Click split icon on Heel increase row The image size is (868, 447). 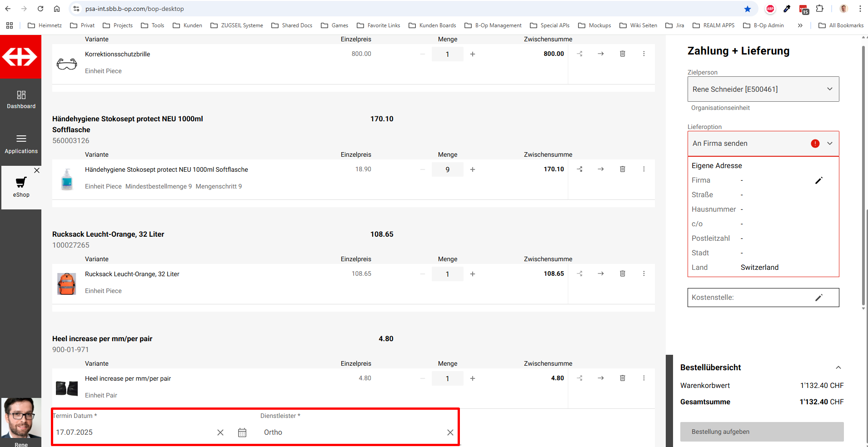[580, 378]
